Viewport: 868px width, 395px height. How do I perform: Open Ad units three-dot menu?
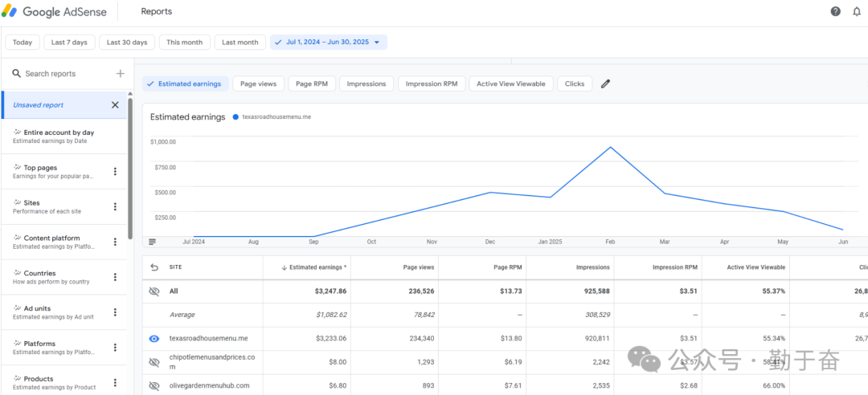115,312
